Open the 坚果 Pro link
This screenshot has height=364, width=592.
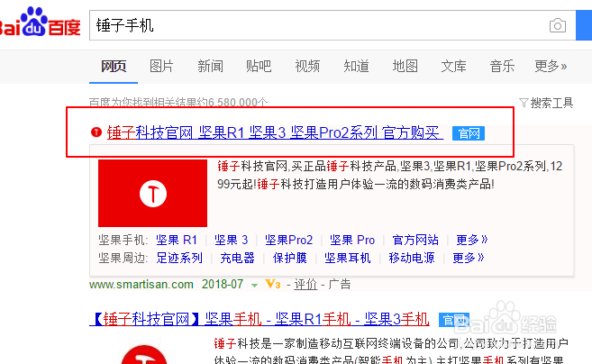pyautogui.click(x=352, y=241)
